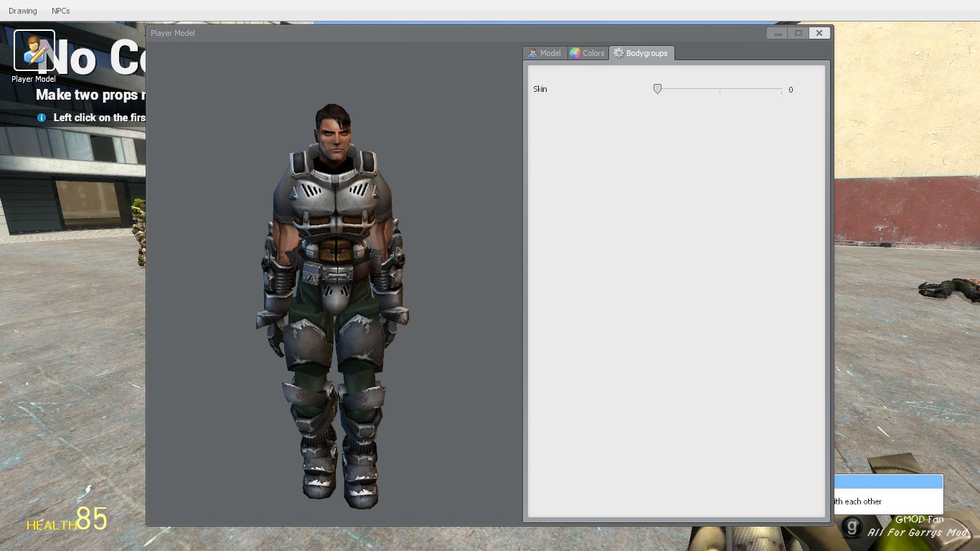Click the Skin label text

coord(540,89)
